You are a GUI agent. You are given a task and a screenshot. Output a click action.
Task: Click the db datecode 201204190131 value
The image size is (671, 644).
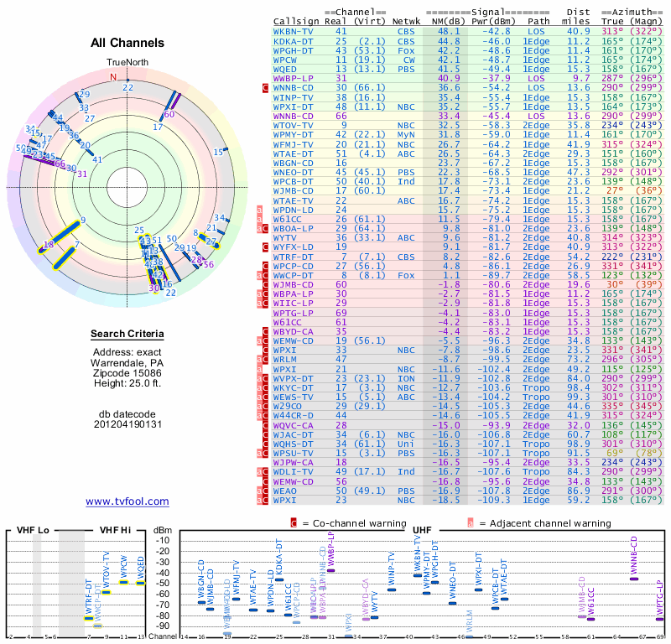point(127,424)
